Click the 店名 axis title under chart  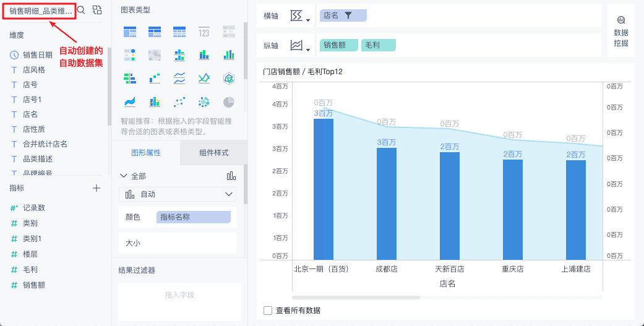(x=447, y=284)
